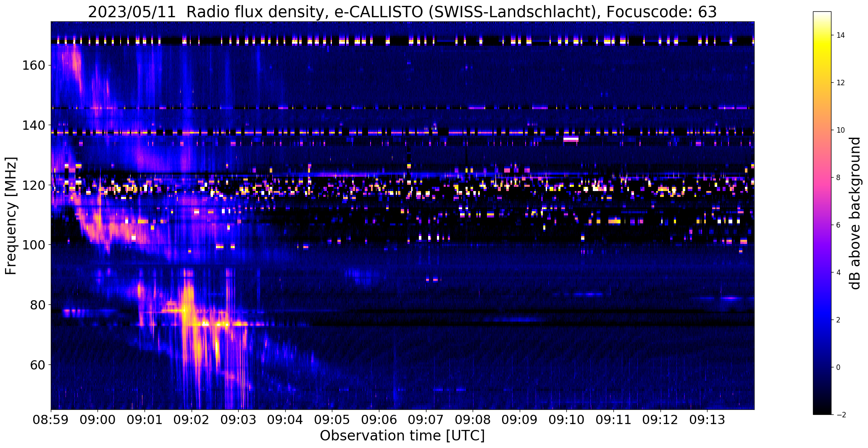Click the 09:05 time tick label
The height and width of the screenshot is (448, 868).
[x=332, y=420]
